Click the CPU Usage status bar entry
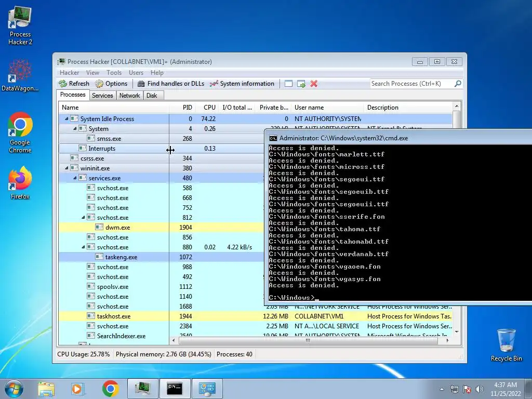Screen dimensions: 532x399 point(84,354)
